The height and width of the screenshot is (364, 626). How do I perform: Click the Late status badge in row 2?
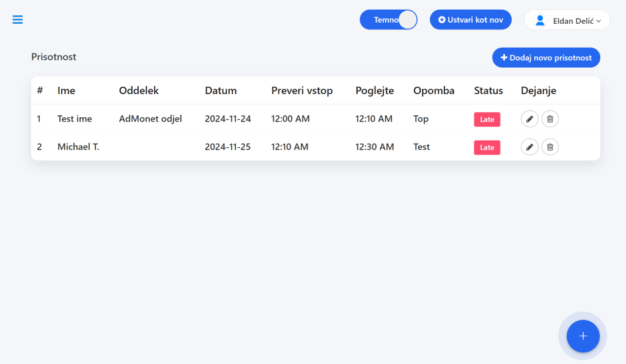tap(487, 148)
